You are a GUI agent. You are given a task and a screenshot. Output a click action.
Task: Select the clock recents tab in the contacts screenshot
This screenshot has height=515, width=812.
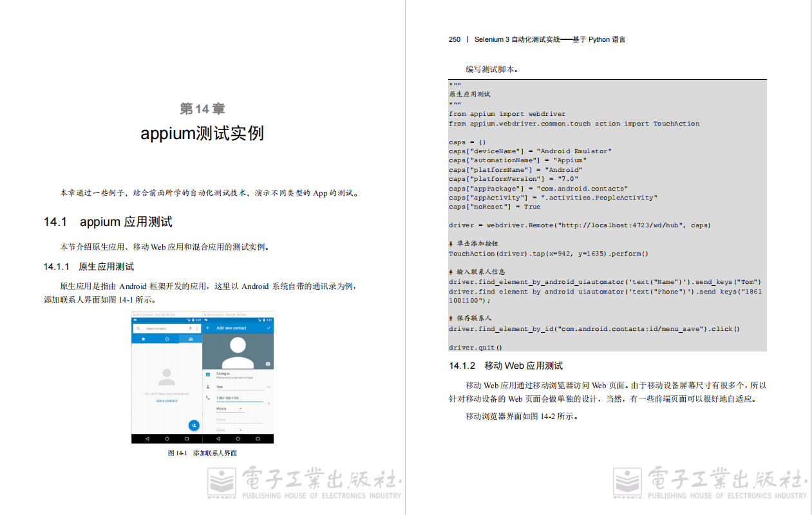167,339
